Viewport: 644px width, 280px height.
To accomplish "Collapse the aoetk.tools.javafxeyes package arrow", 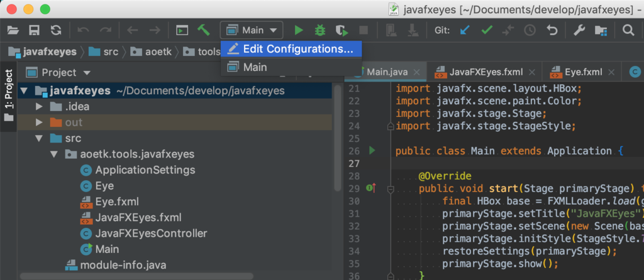I will click(55, 154).
